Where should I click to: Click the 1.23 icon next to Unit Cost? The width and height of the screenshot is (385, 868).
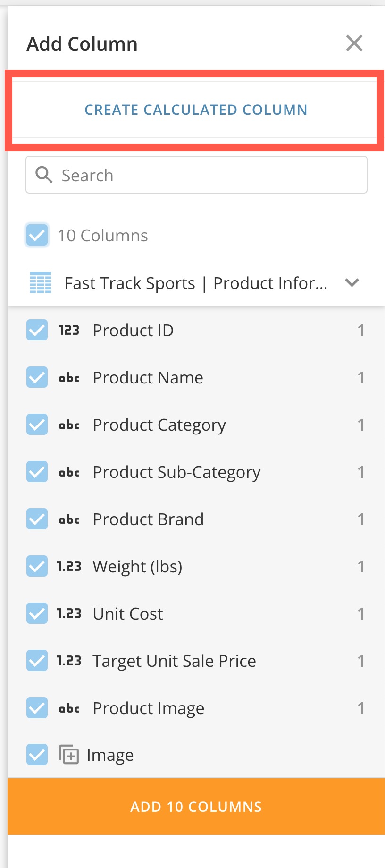click(x=69, y=613)
